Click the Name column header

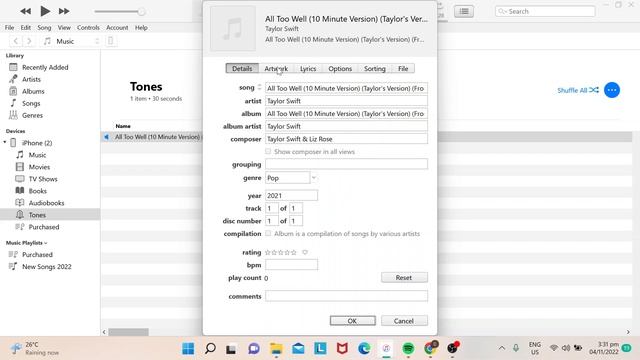click(x=123, y=126)
